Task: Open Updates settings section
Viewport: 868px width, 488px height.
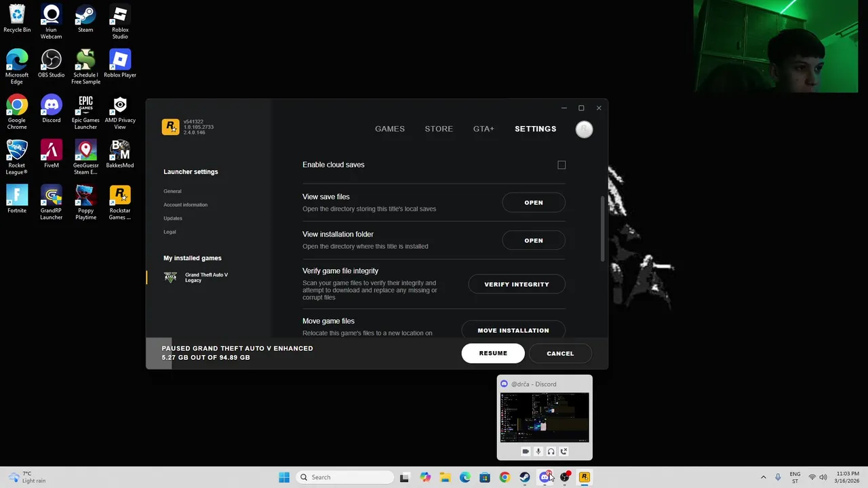Action: [x=173, y=218]
